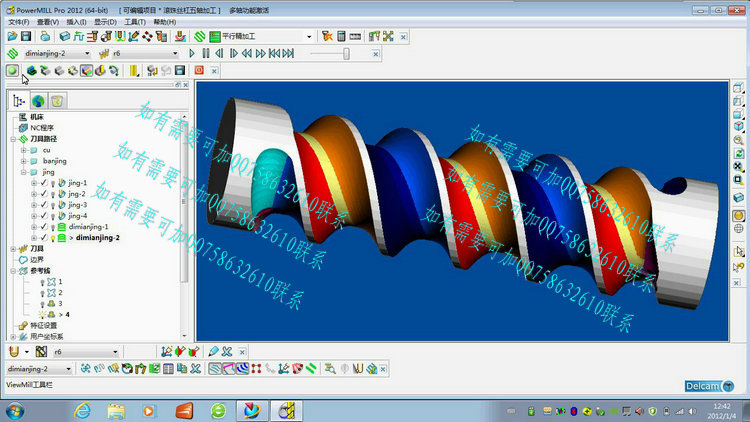Screen dimensions: 750x422
Task: Open the feeds and speeds icon
Action: coord(78,36)
